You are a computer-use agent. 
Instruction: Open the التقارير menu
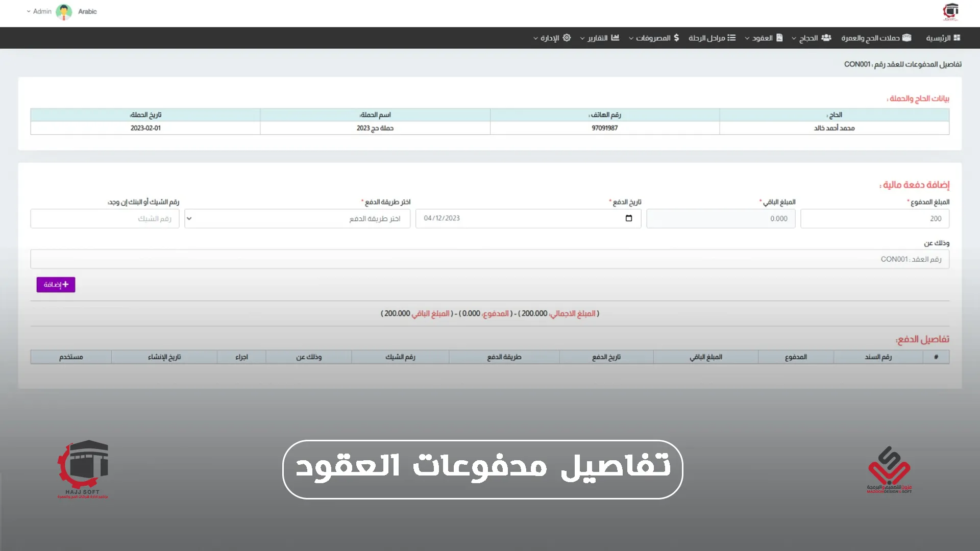tap(597, 38)
